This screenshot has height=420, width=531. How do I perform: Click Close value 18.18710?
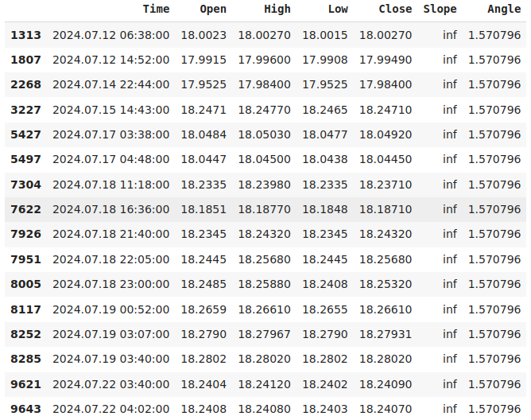coord(386,209)
